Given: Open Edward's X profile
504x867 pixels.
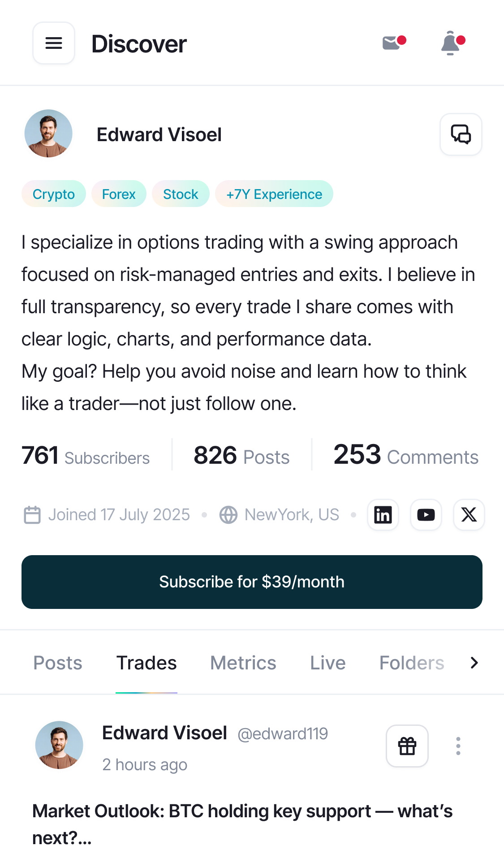Looking at the screenshot, I should click(469, 515).
